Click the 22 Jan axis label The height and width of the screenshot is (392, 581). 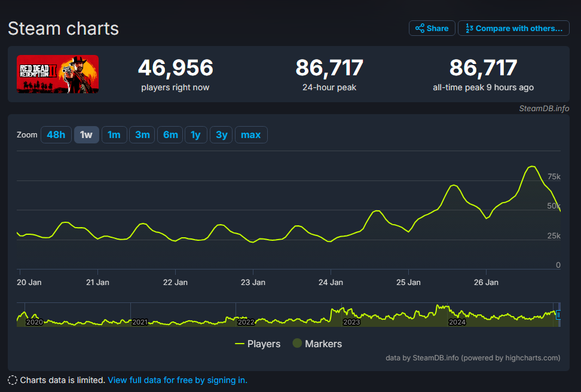pos(175,282)
